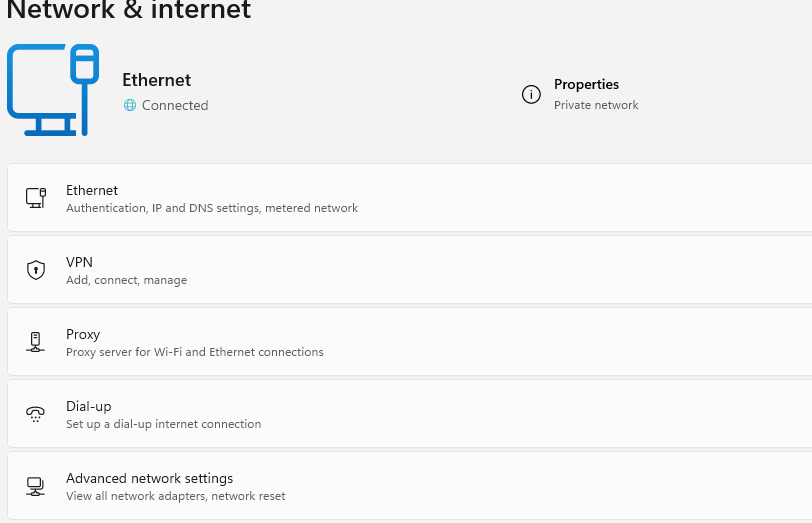
Task: Open the Proxy settings entry label
Action: click(x=83, y=334)
